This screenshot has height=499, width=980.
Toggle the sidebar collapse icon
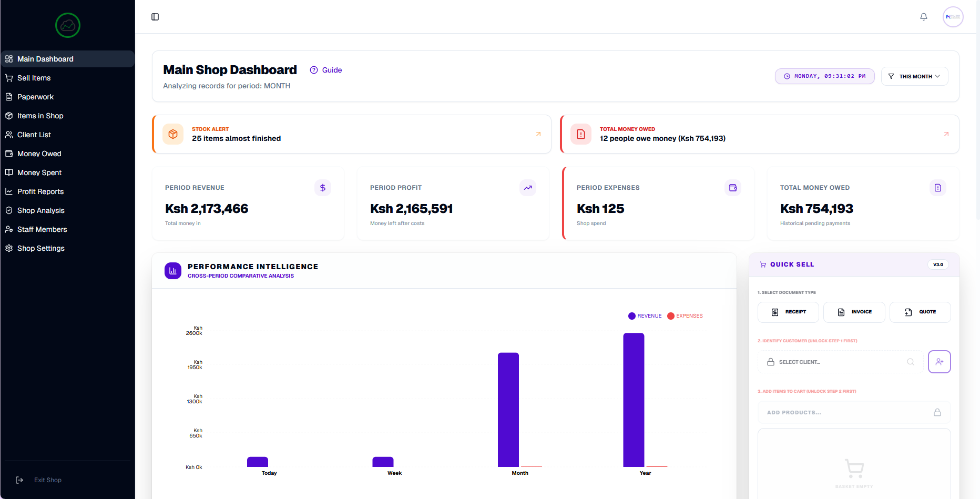(155, 17)
